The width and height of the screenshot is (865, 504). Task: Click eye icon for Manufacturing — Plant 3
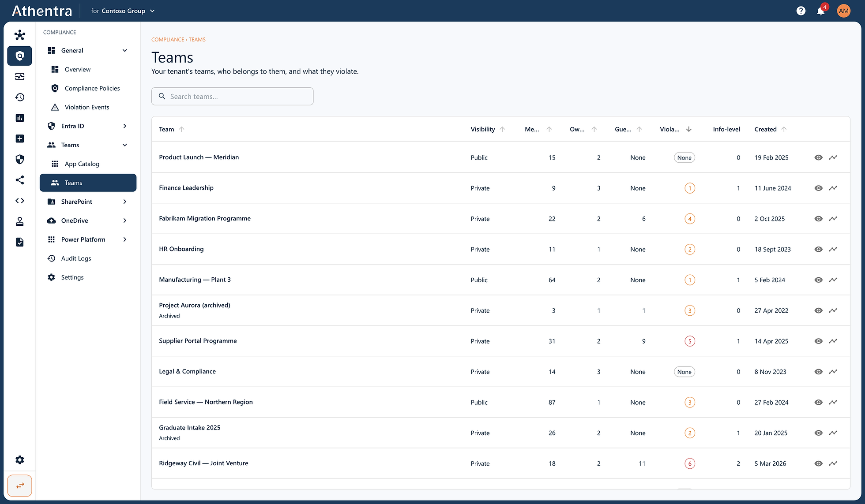click(x=819, y=280)
